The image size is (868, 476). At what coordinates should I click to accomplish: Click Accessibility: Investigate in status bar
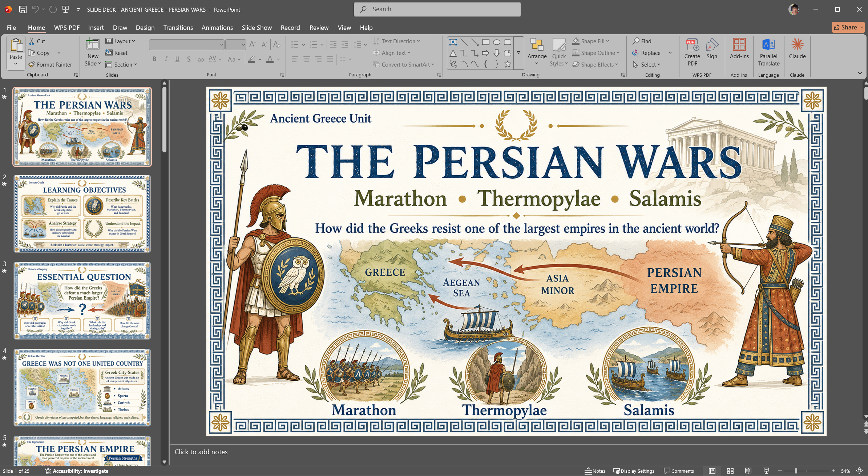[x=77, y=471]
